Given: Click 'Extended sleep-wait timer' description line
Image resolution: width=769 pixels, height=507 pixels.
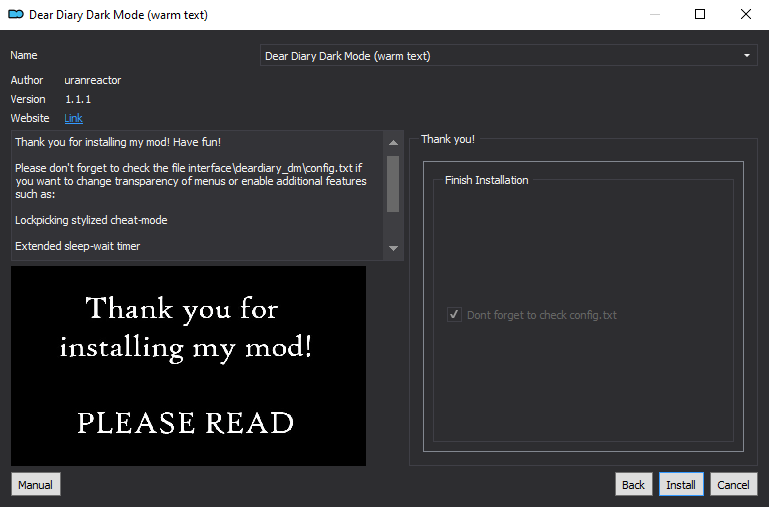Looking at the screenshot, I should (77, 246).
